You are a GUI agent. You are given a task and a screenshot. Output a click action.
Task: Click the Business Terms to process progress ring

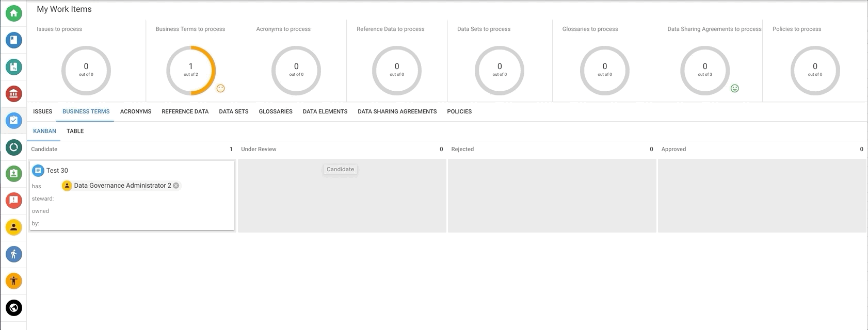(191, 71)
